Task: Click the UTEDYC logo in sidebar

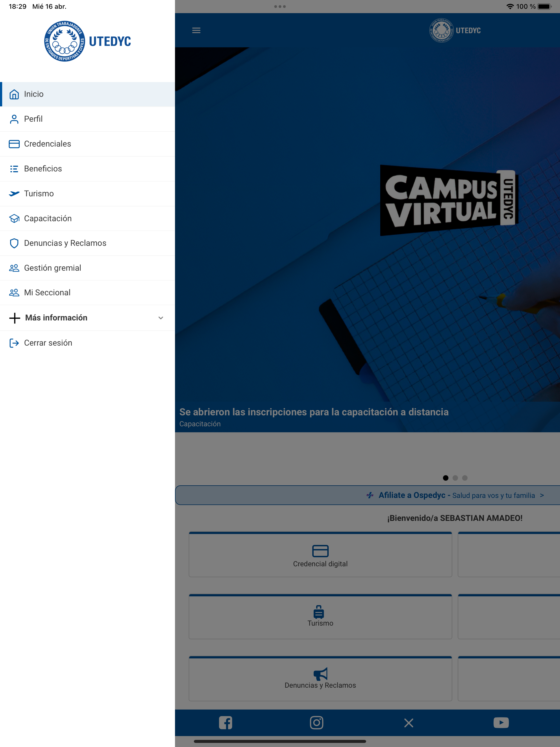Action: 87,41
